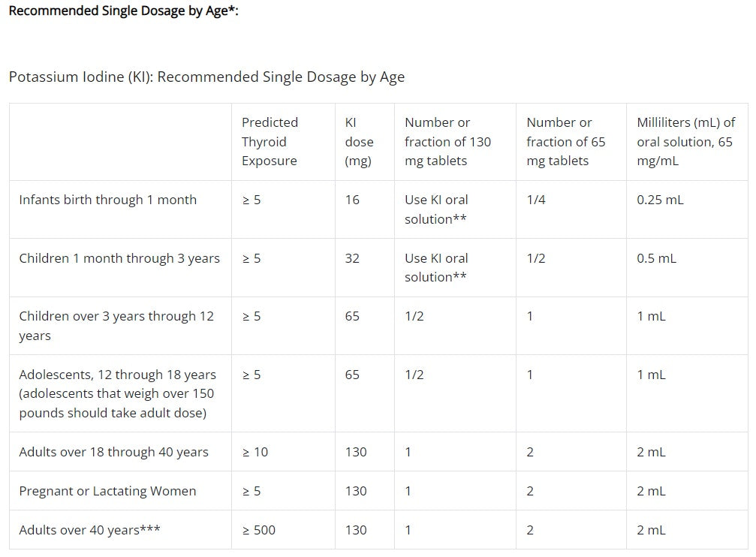The image size is (756, 557).
Task: Select the 'Children 1 month through 3 years' label
Action: pyautogui.click(x=119, y=258)
